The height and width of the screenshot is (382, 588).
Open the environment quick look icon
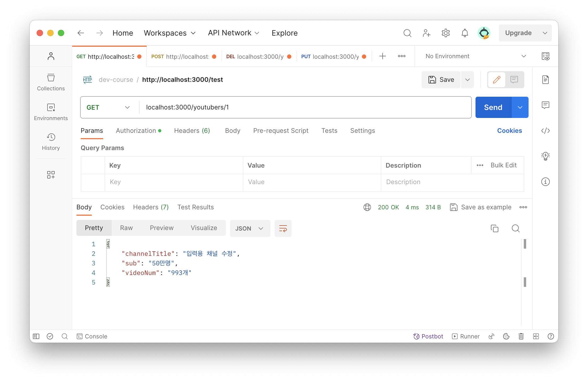(x=545, y=56)
